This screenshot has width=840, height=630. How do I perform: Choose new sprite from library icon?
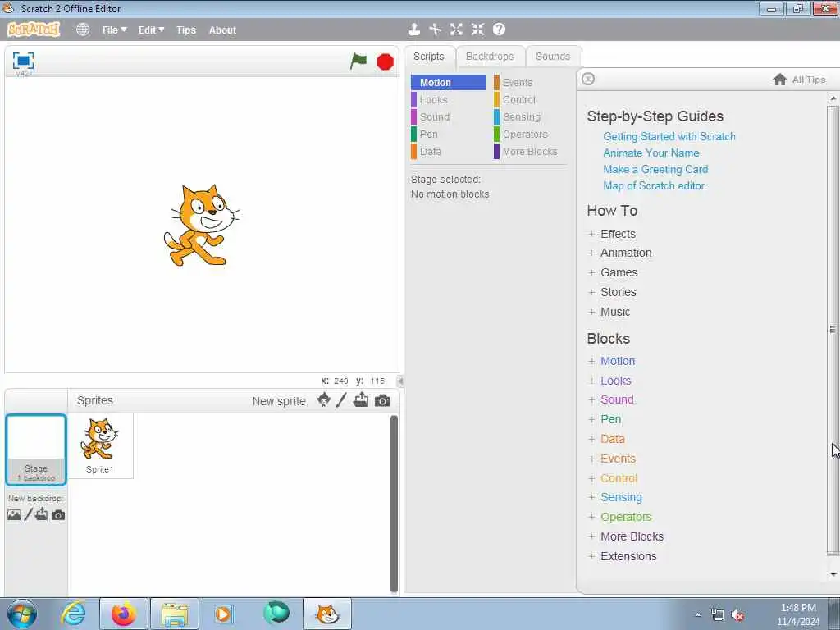[323, 400]
